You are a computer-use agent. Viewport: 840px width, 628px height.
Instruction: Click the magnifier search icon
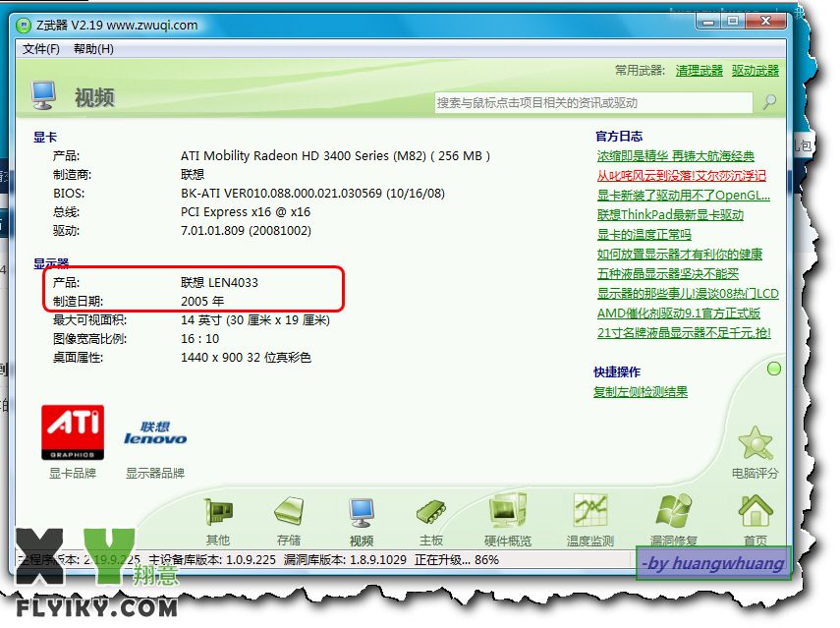(x=769, y=102)
